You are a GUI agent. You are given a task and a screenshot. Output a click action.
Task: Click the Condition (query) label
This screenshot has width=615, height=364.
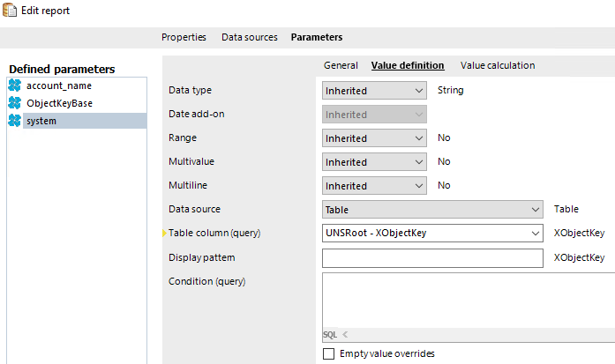(x=206, y=281)
